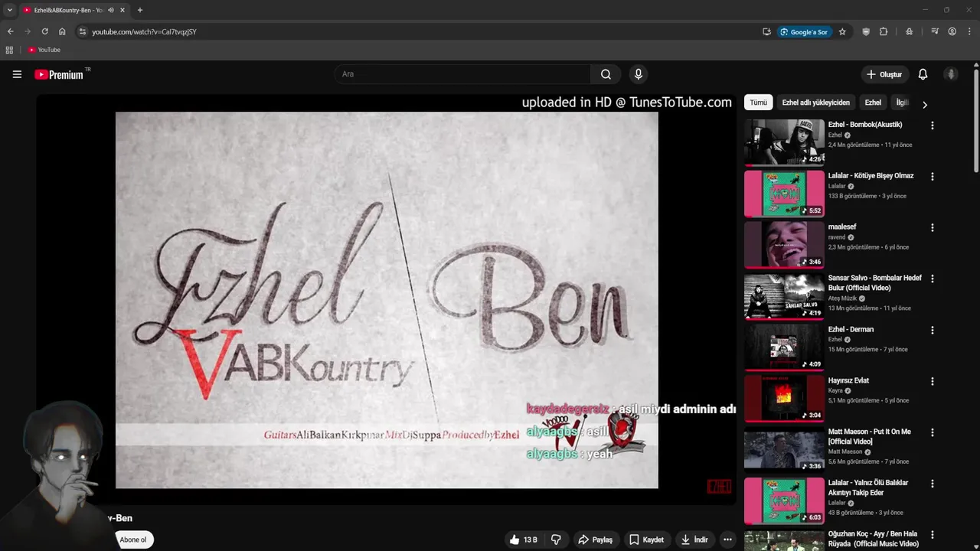
Task: Open the bookmarks bar apps grid
Action: pyautogui.click(x=9, y=50)
